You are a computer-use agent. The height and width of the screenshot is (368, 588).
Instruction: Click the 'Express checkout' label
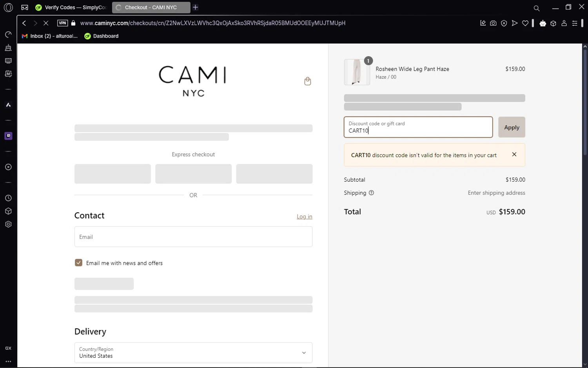[x=193, y=155]
